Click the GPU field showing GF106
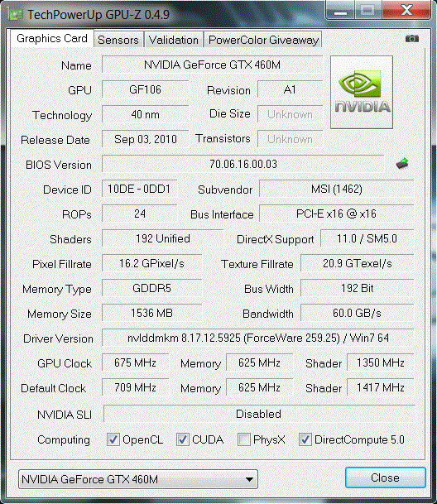Image resolution: width=437 pixels, height=504 pixels. pyautogui.click(x=145, y=89)
